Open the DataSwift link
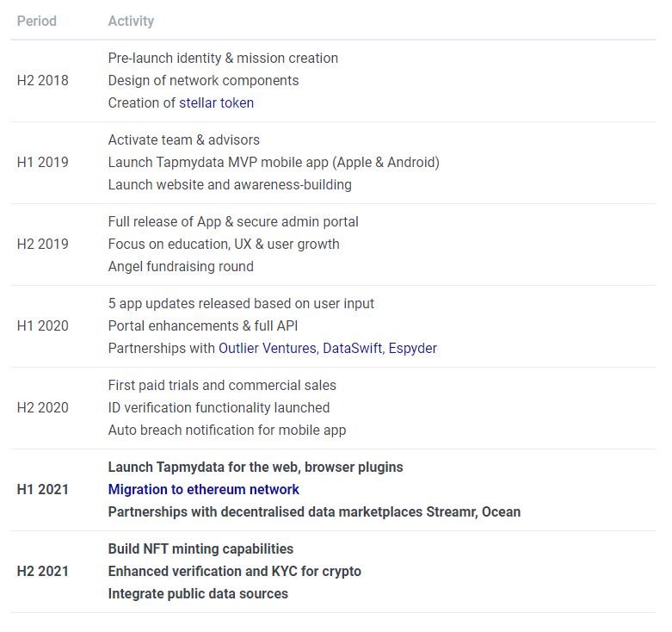This screenshot has height=632, width=672. tap(353, 349)
